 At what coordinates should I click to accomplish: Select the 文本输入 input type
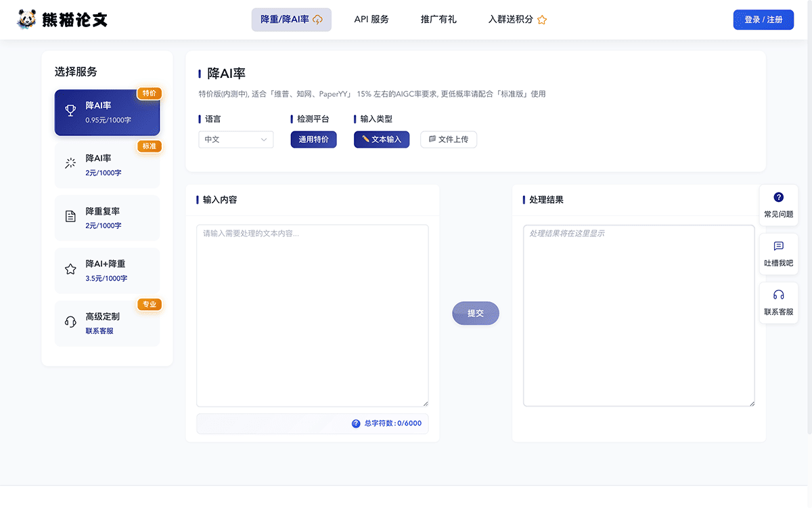[382, 140]
